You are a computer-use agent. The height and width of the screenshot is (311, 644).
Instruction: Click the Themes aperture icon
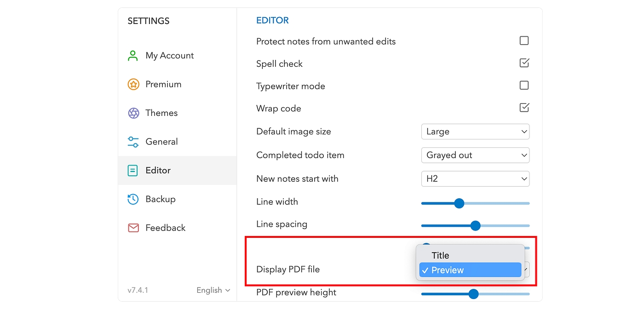[x=133, y=113]
